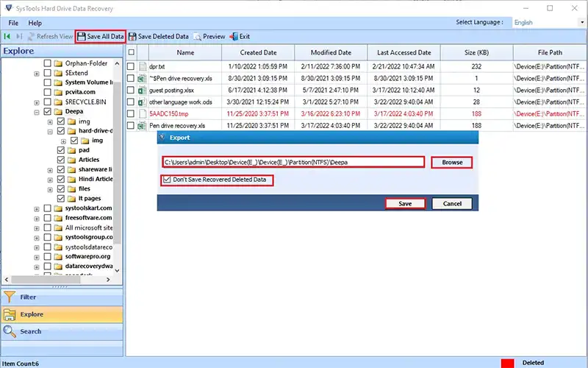Click the tree horizontal scrollbar right arrow
This screenshot has height=368, width=588.
click(x=108, y=280)
